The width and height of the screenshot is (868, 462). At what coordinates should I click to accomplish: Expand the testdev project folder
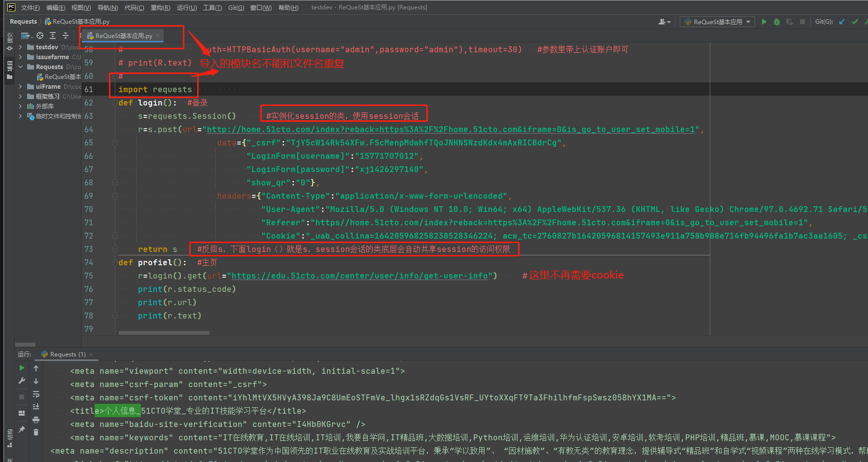click(x=20, y=47)
